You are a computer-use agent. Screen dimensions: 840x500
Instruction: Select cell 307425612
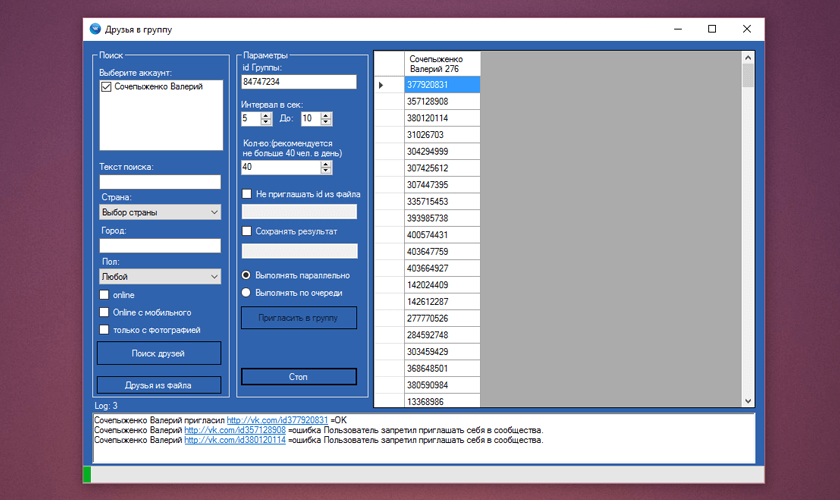tap(442, 168)
